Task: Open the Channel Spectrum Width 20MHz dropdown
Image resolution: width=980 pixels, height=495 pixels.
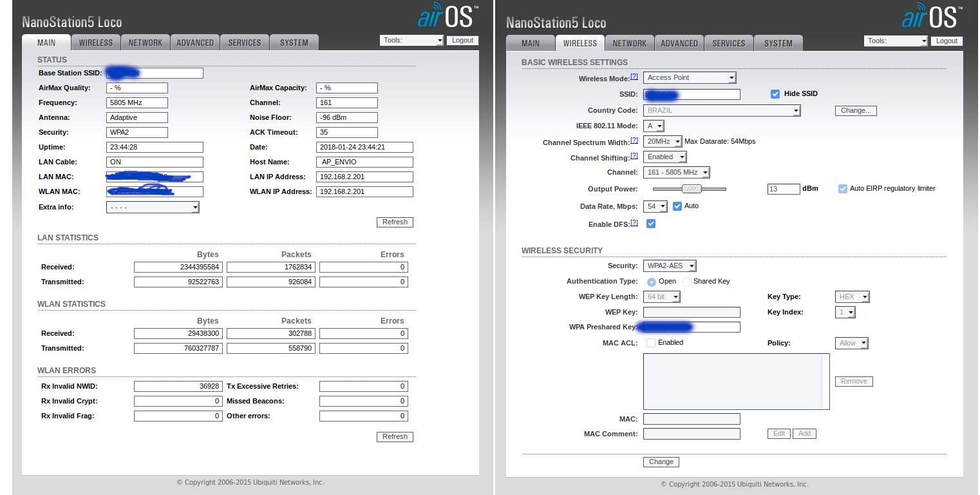Action: click(x=663, y=142)
